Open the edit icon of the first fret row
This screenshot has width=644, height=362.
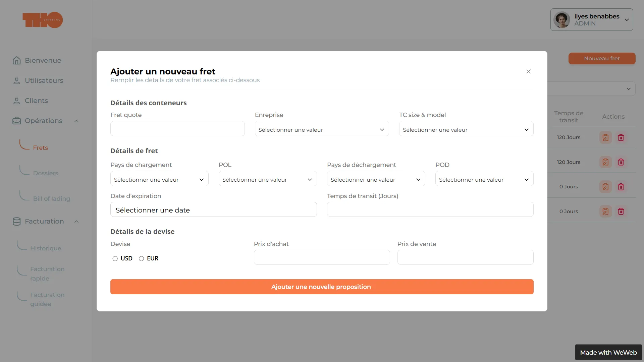click(x=605, y=137)
